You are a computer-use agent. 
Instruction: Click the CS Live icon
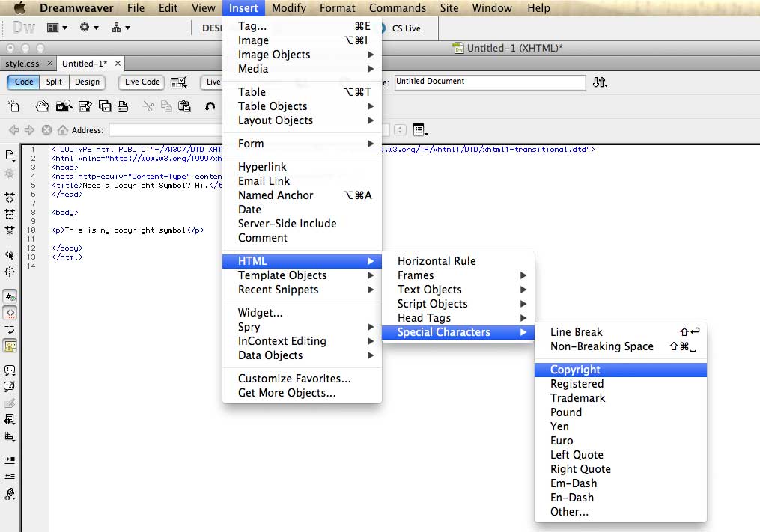point(383,28)
